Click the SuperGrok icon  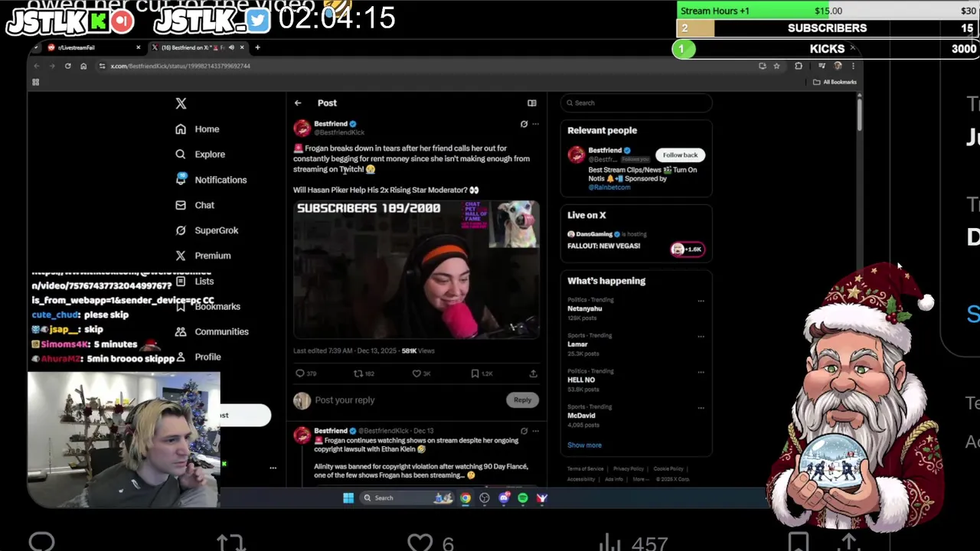click(x=181, y=230)
